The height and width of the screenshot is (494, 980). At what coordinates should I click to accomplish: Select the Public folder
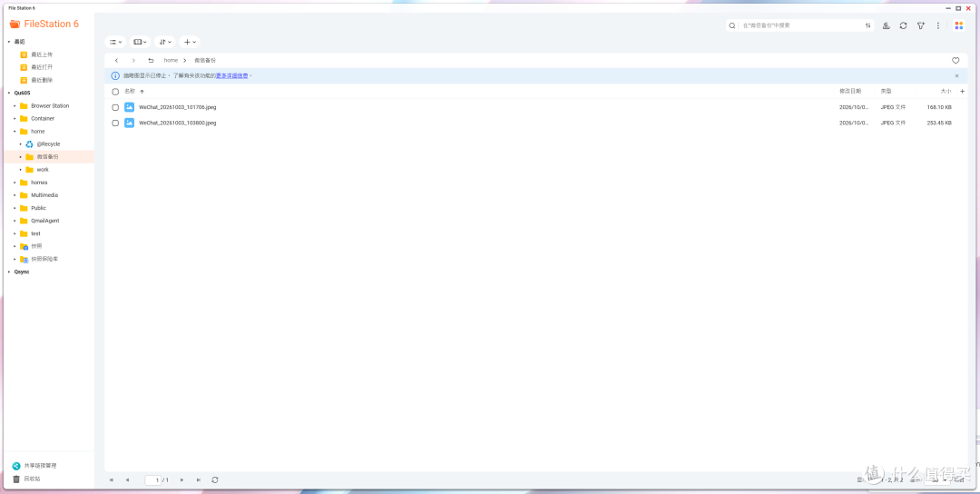point(38,208)
